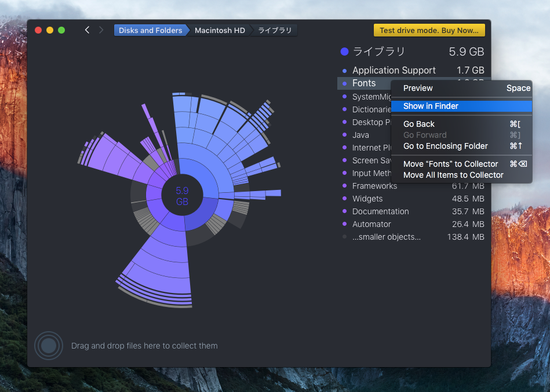Select the Fonts row in the list
Screen dimensions: 550x392
point(364,83)
